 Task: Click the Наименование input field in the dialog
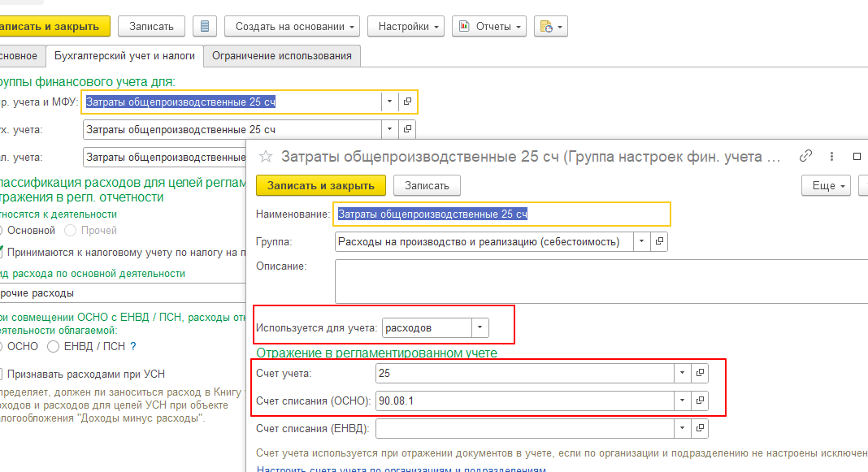(501, 214)
